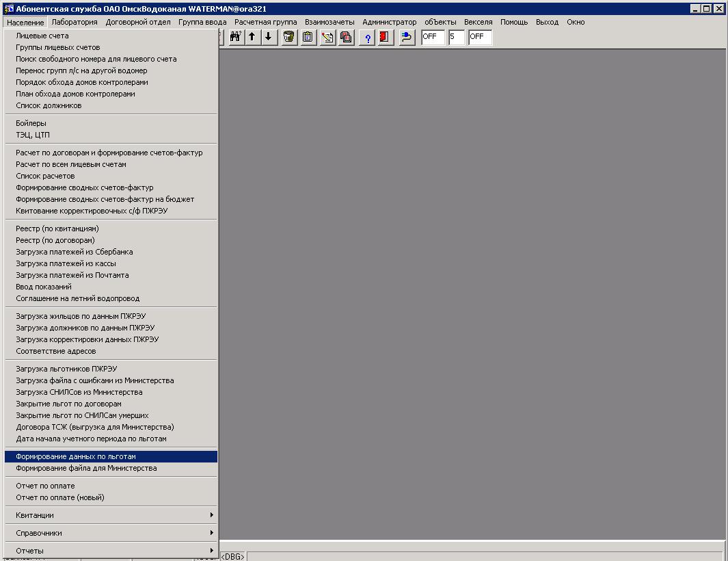728x561 pixels.
Task: Click the blue plug connection icon
Action: [407, 37]
